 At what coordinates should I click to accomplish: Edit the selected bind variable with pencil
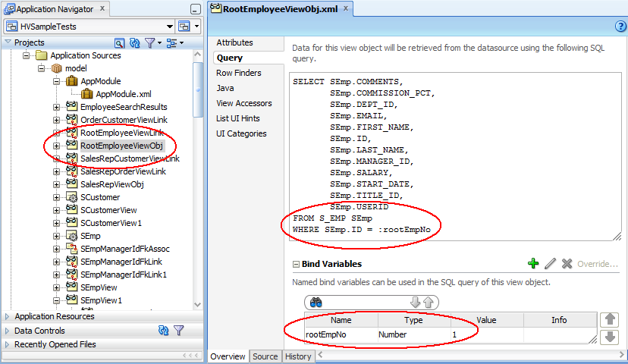[551, 263]
